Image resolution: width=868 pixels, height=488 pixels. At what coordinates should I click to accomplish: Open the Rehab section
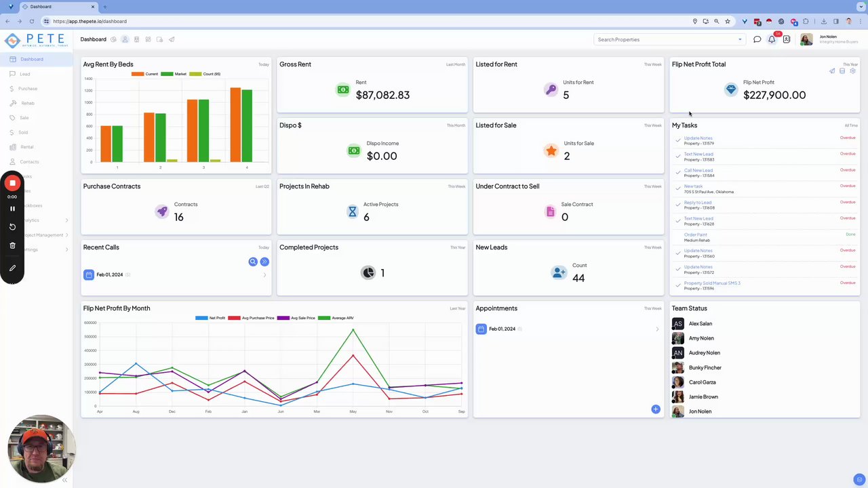[27, 103]
